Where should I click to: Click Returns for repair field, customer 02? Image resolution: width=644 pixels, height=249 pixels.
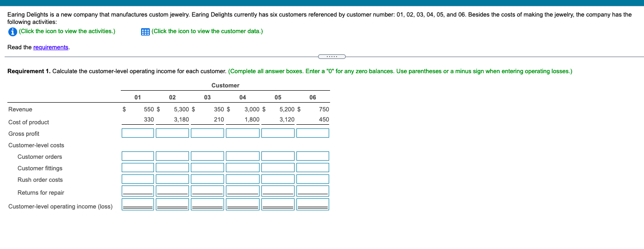point(172,191)
